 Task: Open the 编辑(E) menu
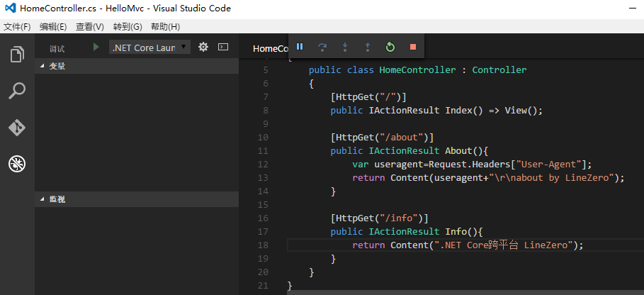[x=53, y=27]
